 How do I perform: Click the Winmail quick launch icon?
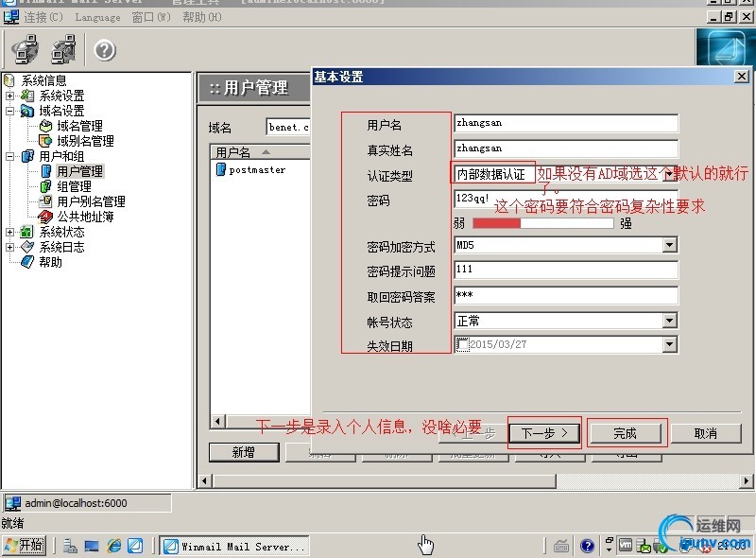(135, 546)
